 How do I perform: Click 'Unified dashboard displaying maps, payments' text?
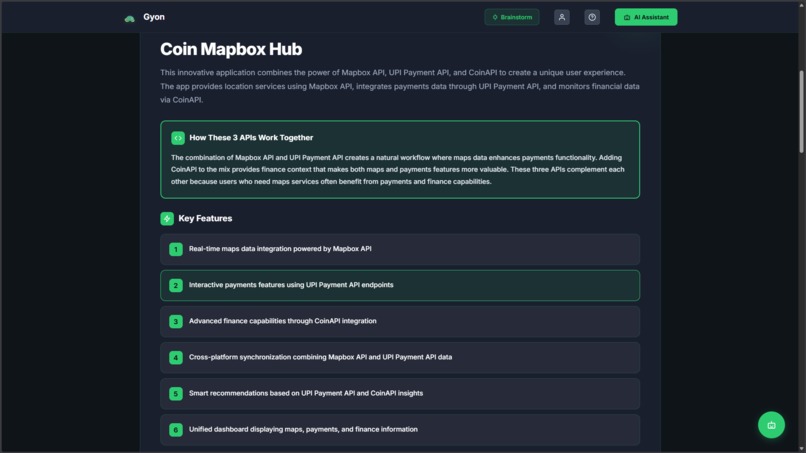point(303,429)
